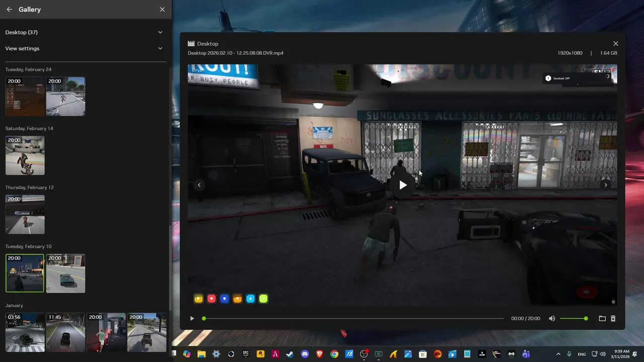The width and height of the screenshot is (644, 362).
Task: Open the fourth January 20:00 thumbnail
Action: 146,332
